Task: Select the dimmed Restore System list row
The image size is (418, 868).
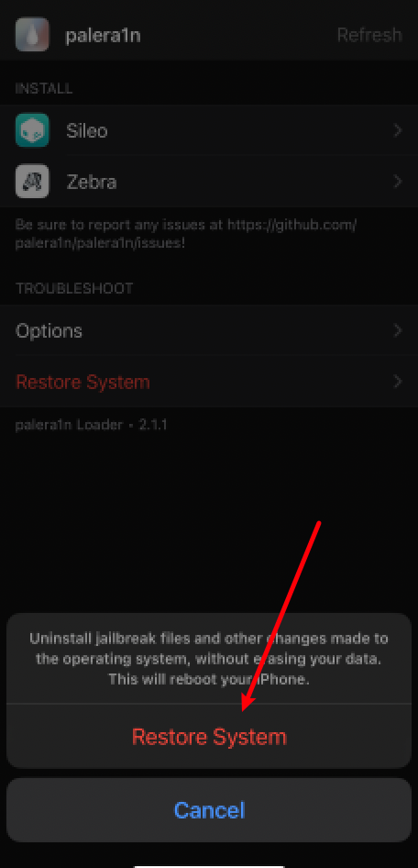Action: 209,382
